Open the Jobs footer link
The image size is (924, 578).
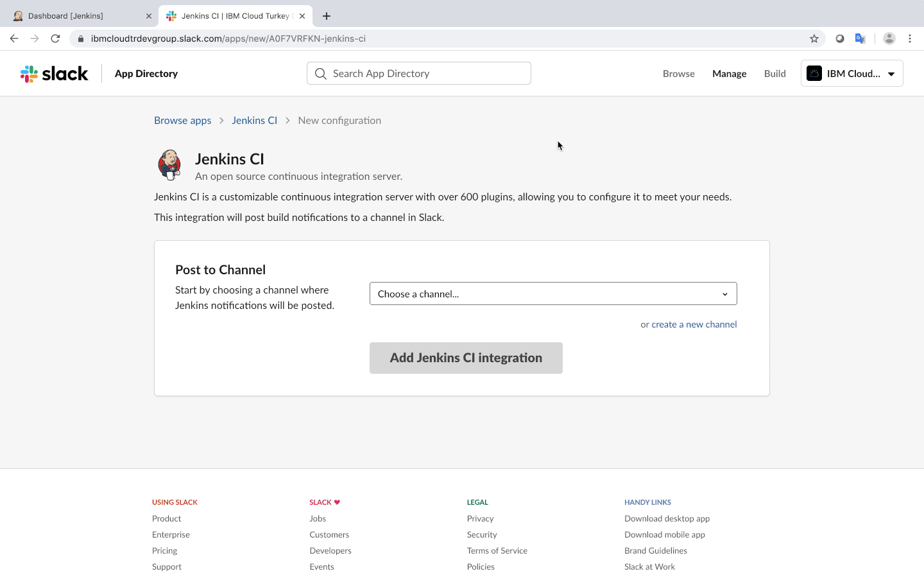point(318,518)
